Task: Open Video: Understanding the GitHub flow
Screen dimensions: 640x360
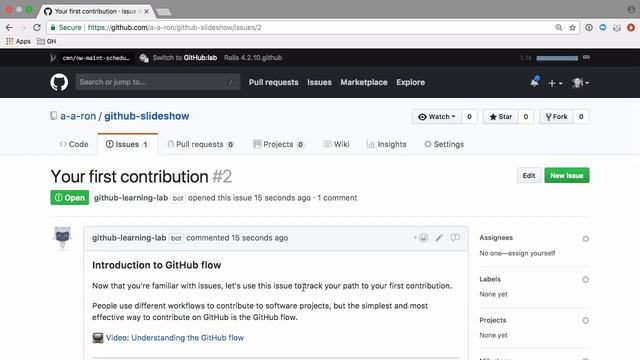Action: pyautogui.click(x=175, y=338)
